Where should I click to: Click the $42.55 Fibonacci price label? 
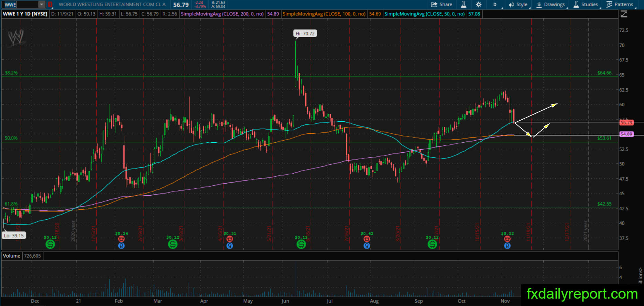(x=604, y=204)
